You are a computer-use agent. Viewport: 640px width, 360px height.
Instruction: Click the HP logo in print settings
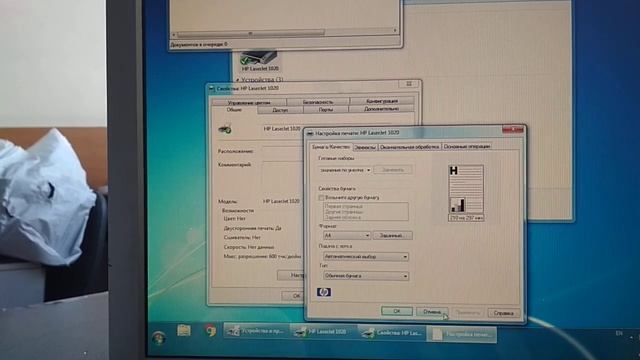tap(324, 292)
